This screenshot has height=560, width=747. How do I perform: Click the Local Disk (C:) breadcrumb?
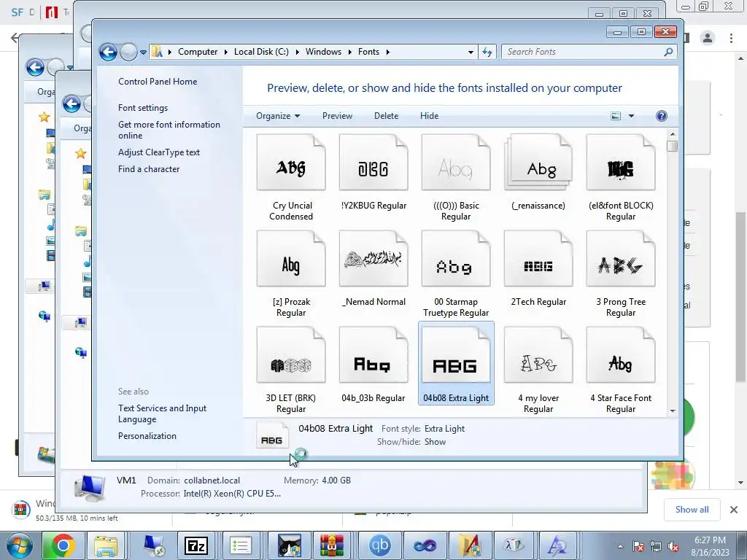[x=261, y=52]
